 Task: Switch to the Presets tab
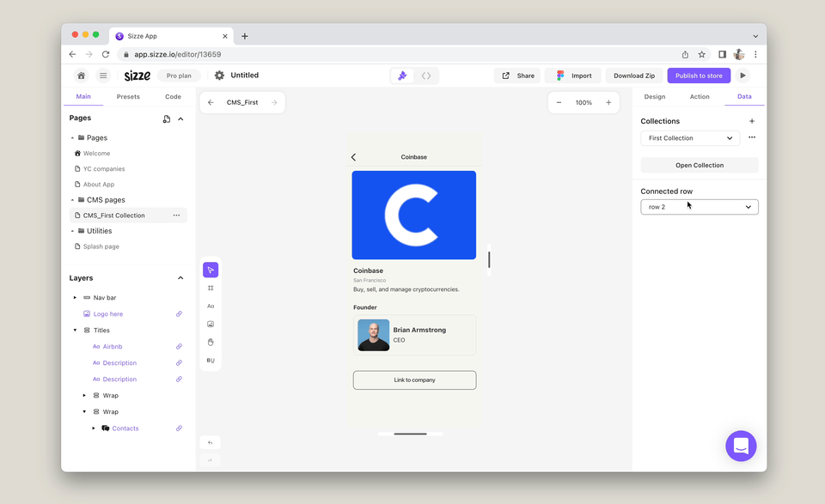(x=128, y=97)
